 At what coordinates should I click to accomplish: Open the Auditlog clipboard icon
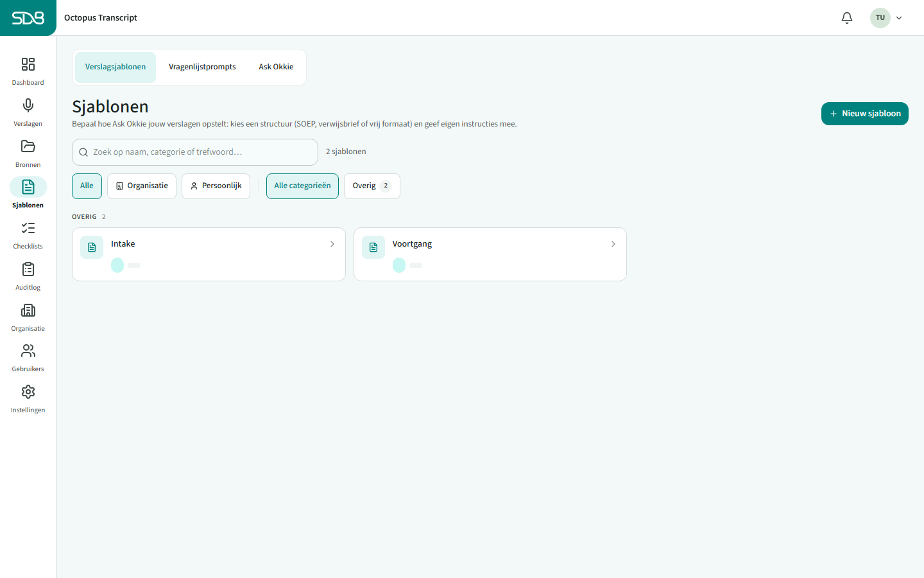(x=28, y=269)
